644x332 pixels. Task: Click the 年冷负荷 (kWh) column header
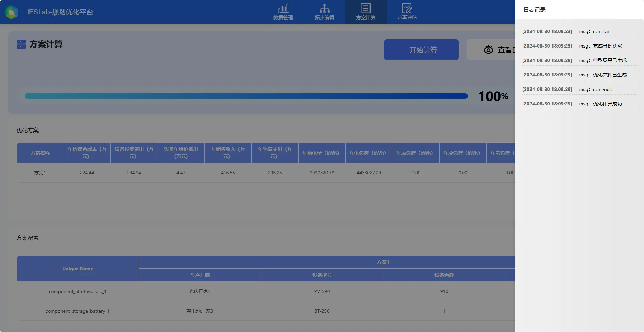[x=463, y=153]
